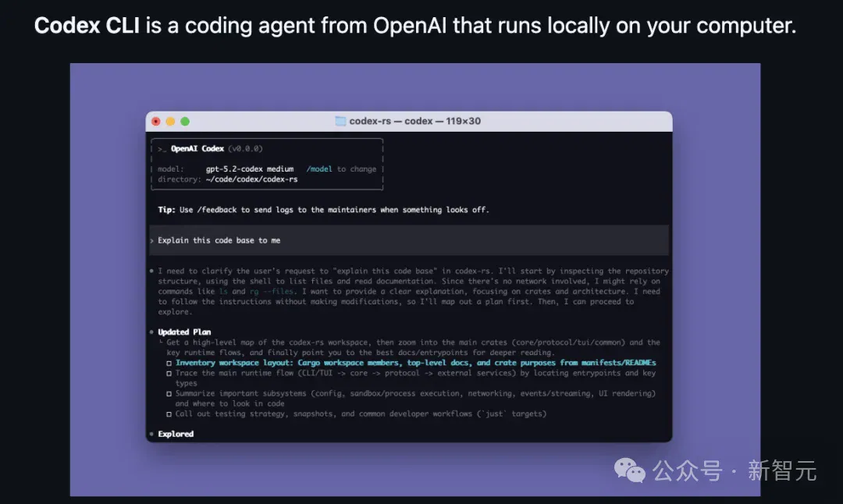Click the bullet before 'I need to clarify'

(151, 271)
